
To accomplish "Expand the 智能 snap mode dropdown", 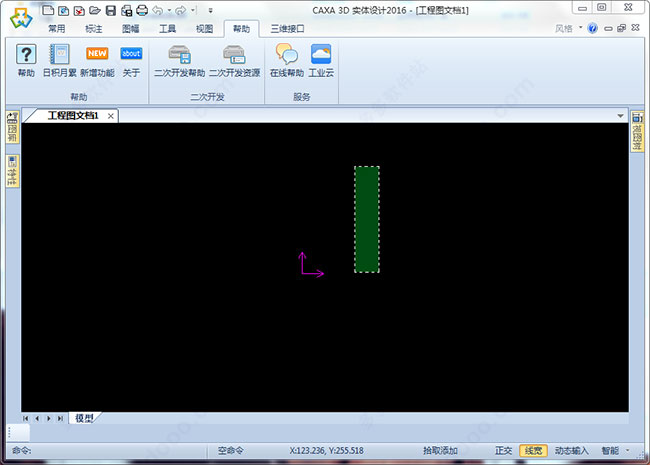I will pos(626,451).
